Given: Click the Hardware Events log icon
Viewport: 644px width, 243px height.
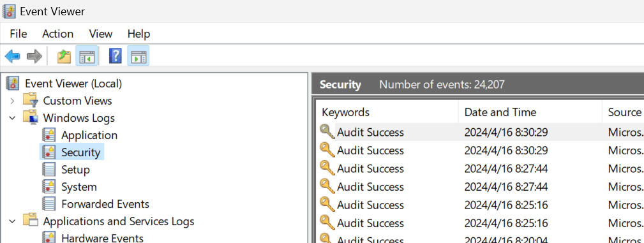Looking at the screenshot, I should pos(49,237).
